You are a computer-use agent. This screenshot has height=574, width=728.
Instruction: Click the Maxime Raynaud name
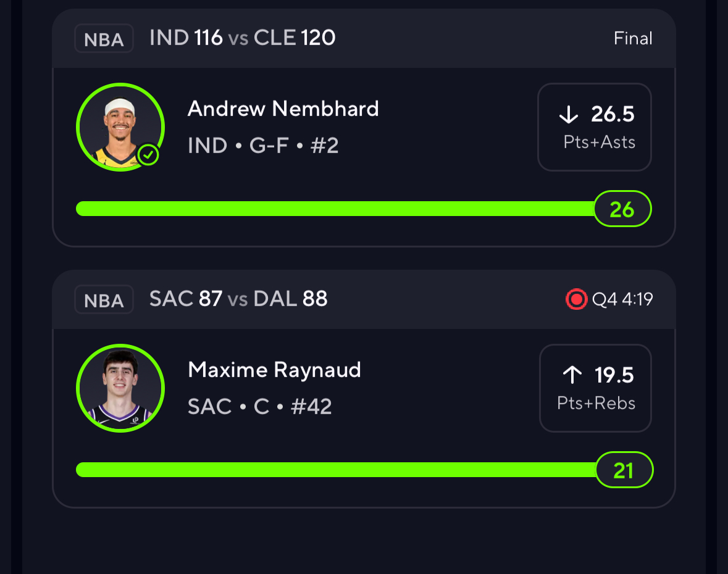[274, 370]
